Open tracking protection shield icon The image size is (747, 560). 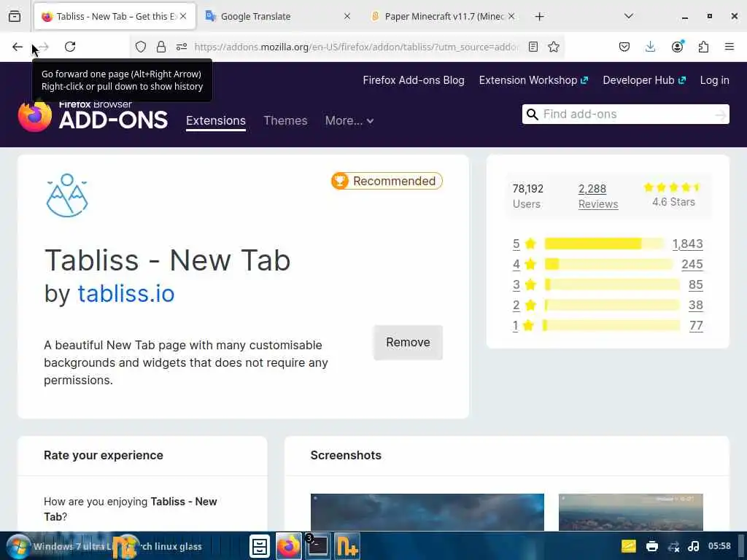(x=141, y=47)
